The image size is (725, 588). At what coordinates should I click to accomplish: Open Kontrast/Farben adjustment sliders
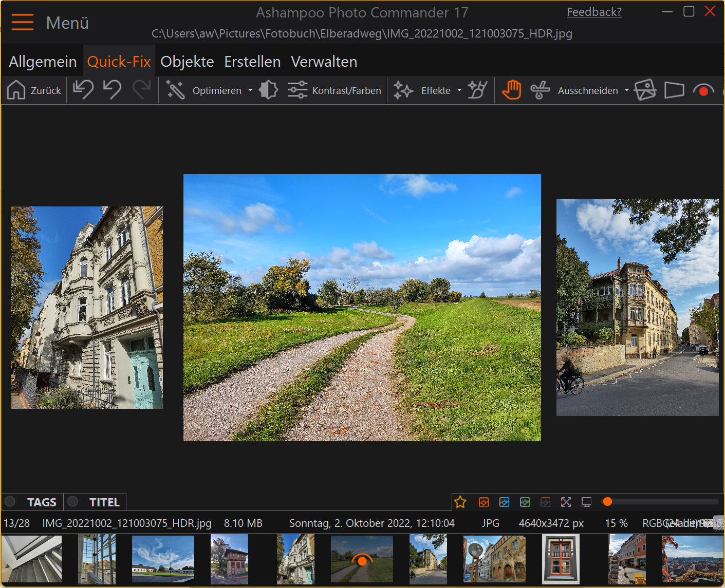[x=334, y=90]
